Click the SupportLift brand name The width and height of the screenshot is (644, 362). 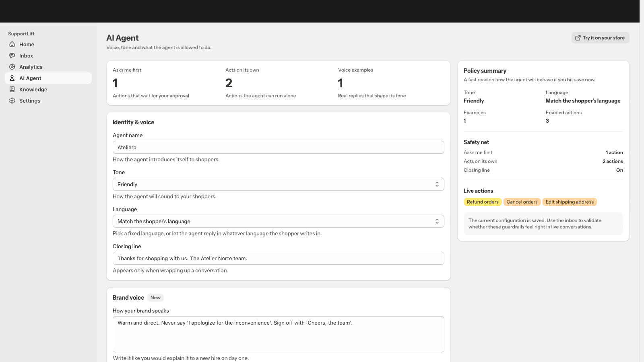21,34
